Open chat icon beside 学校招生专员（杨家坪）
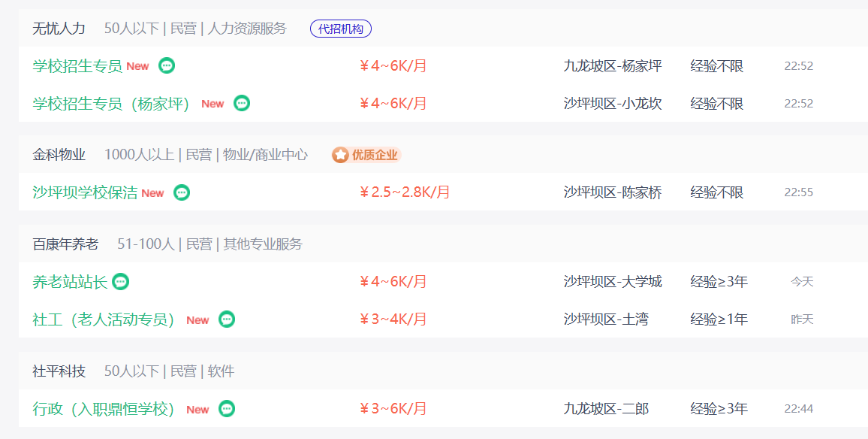868x439 pixels. [x=242, y=103]
